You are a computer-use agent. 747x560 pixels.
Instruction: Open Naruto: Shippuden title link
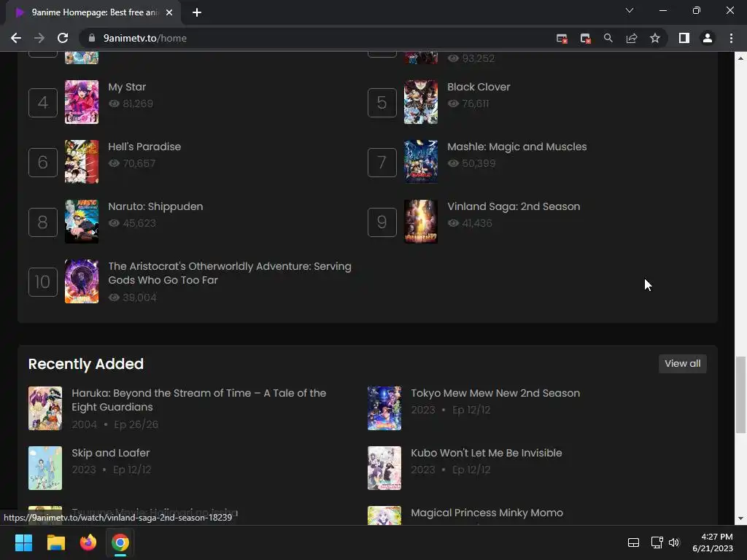pyautogui.click(x=155, y=206)
